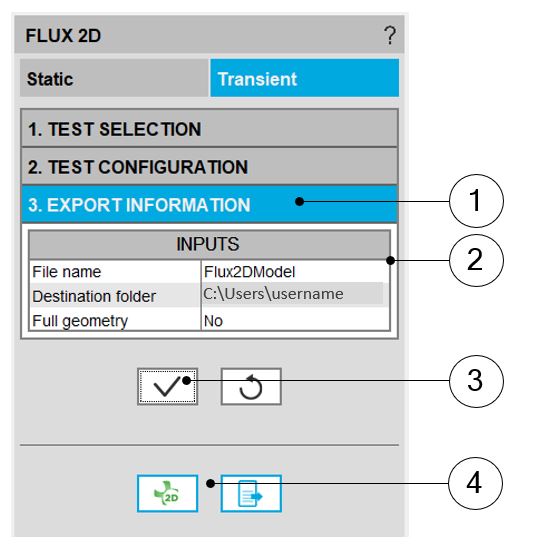Screen dimensions: 540x556
Task: Click the Destination folder path field
Action: [x=293, y=294]
